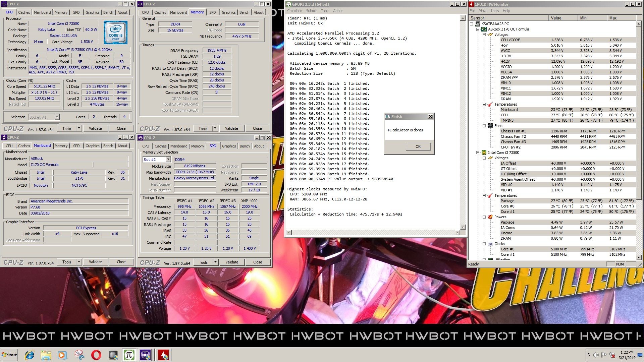Screen dimensions: 644x362
Task: Open Tools dropdown arrow in the CPU tab window
Action: coord(79,128)
